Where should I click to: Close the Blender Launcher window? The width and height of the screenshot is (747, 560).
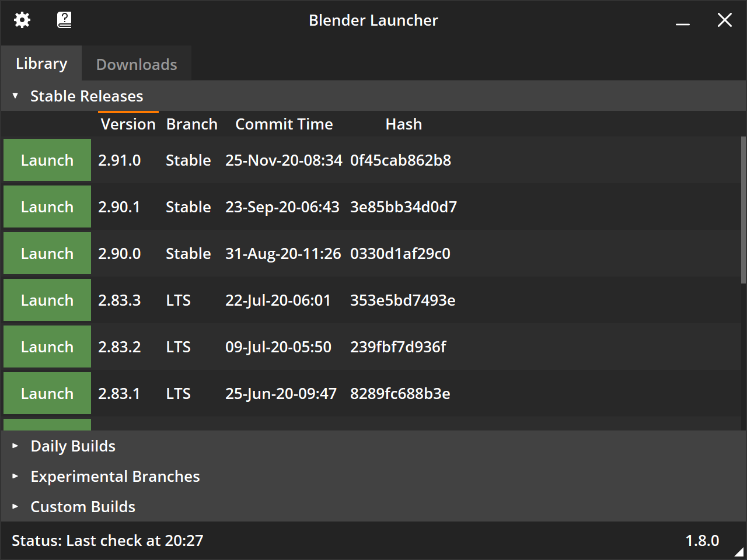(725, 20)
